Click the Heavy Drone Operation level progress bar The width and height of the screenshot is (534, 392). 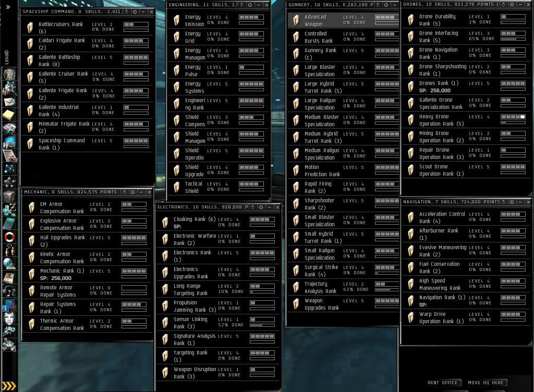point(513,117)
